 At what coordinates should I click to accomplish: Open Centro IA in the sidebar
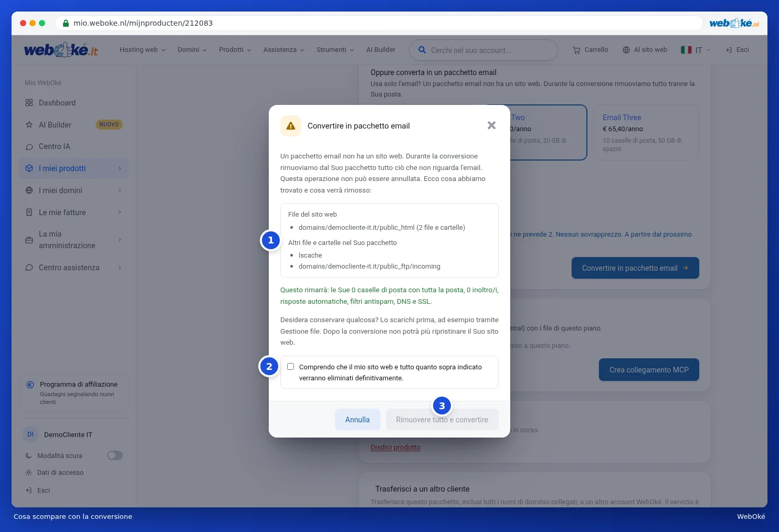tap(74, 146)
